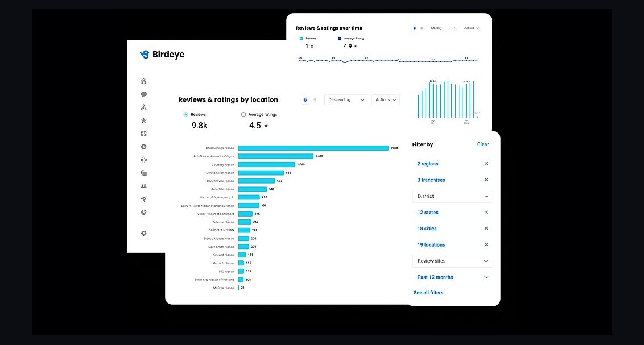644x345 pixels.
Task: Click the AutoNation Nissan Las Vegas bar
Action: click(275, 156)
